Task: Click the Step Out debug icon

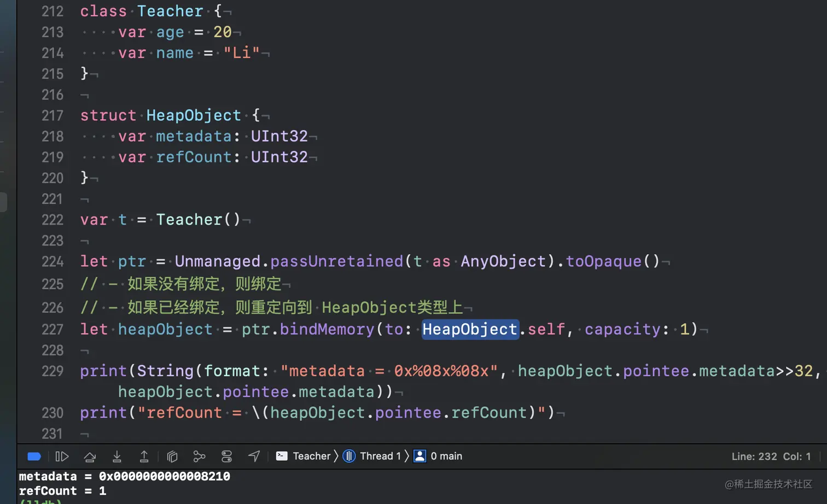Action: [144, 456]
